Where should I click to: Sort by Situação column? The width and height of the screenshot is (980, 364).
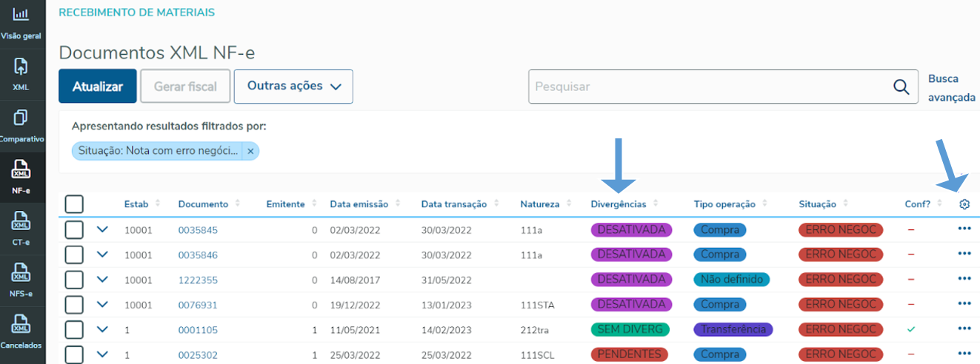(823, 203)
